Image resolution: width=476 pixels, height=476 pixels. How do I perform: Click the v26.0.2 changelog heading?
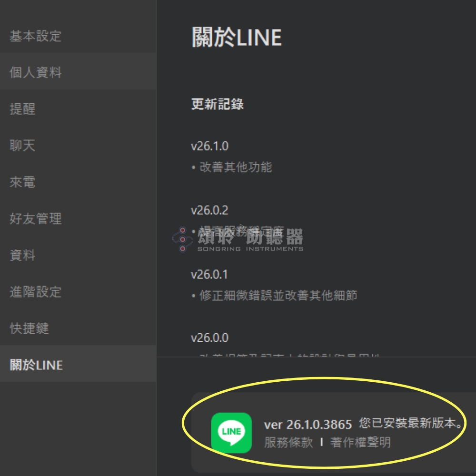tap(209, 210)
